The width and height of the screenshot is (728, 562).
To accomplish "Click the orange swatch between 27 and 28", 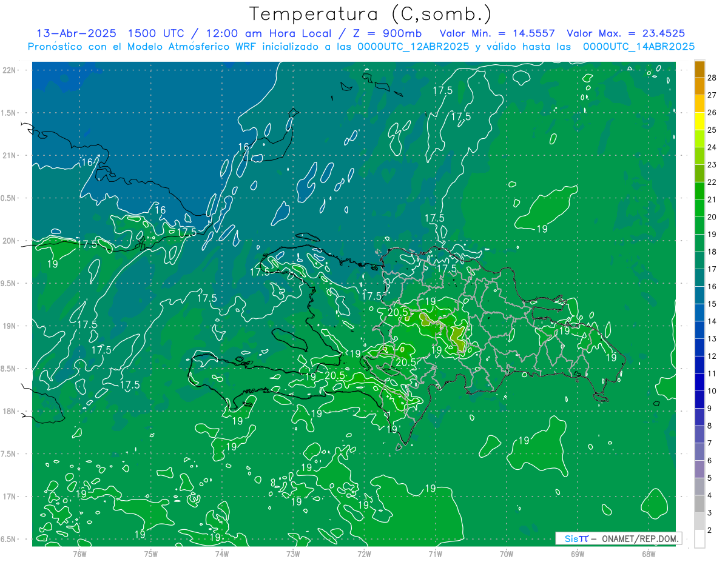I will click(699, 85).
